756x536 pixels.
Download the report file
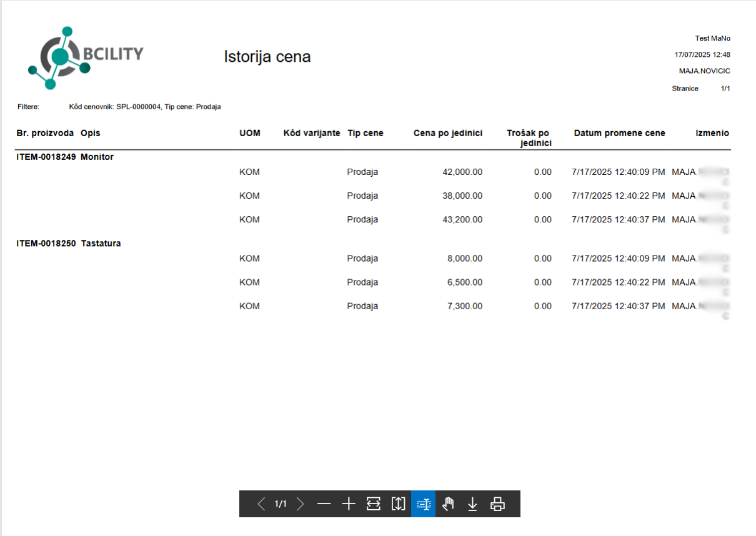472,504
